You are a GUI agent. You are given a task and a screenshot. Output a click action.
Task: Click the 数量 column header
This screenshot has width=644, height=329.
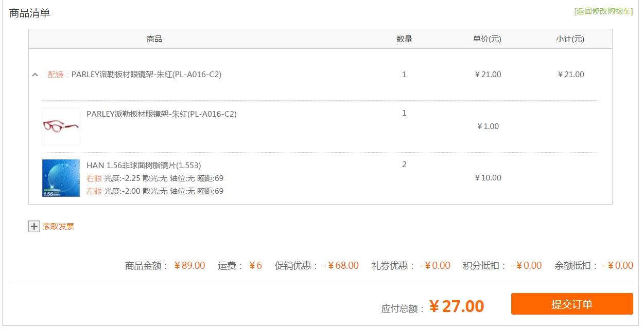coord(404,39)
